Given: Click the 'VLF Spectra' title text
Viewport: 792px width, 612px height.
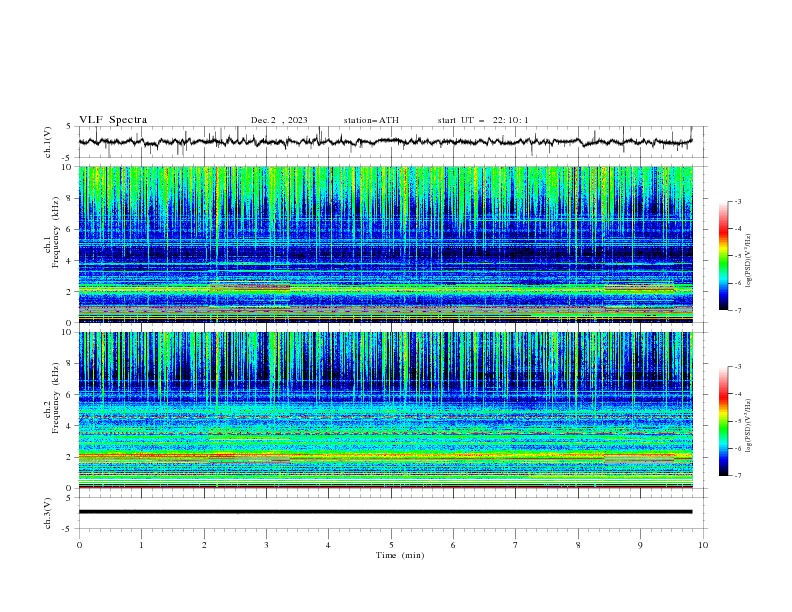Looking at the screenshot, I should tap(113, 120).
